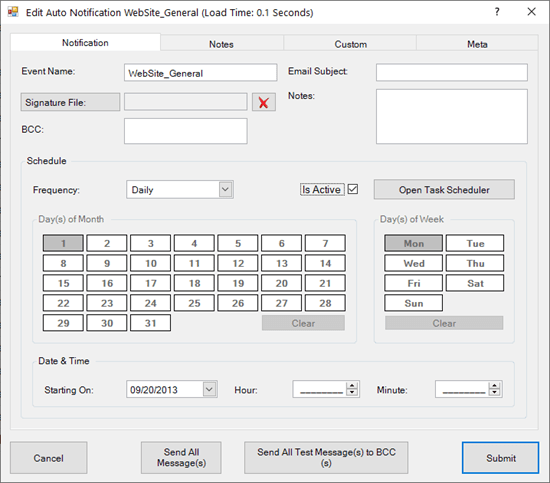Screen dimensions: 550x483
Task: Toggle Tue day of week
Action: tap(475, 243)
